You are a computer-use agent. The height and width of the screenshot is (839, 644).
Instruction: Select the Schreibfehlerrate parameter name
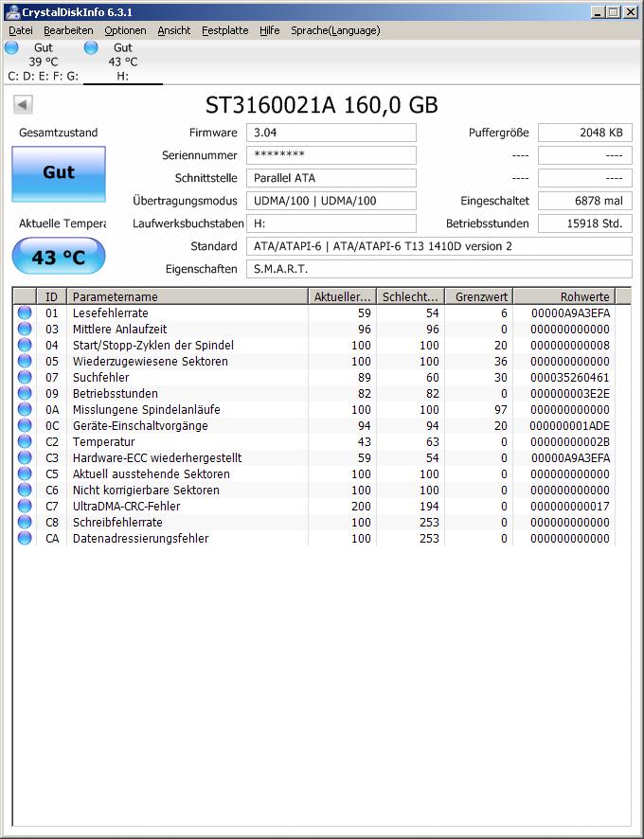[117, 522]
